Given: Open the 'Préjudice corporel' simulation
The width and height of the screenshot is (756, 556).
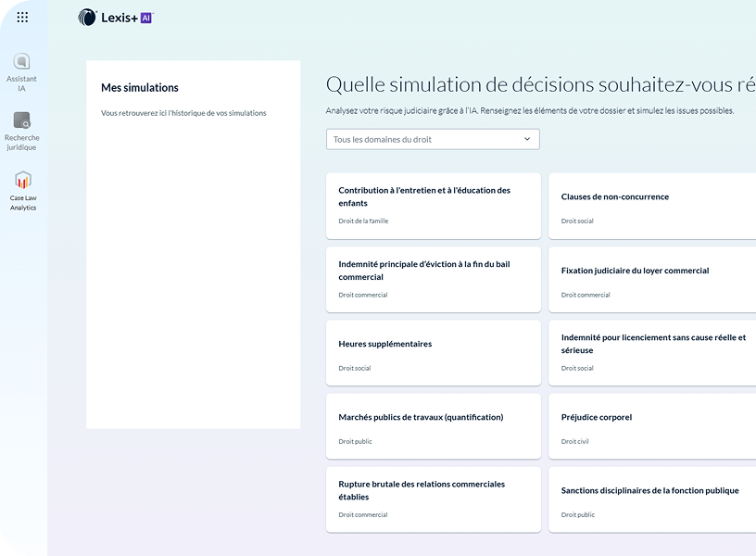Looking at the screenshot, I should point(651,425).
